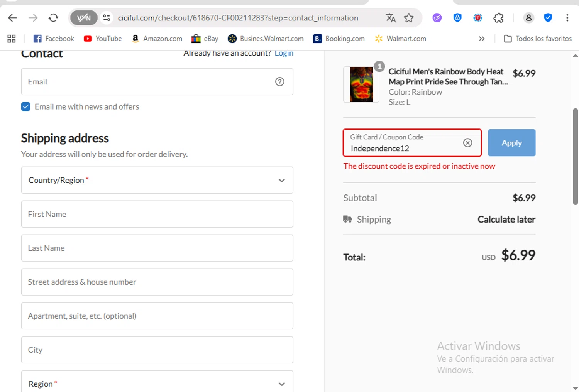579x392 pixels.
Task: Click the scrollbar down arrow
Action: (x=575, y=388)
